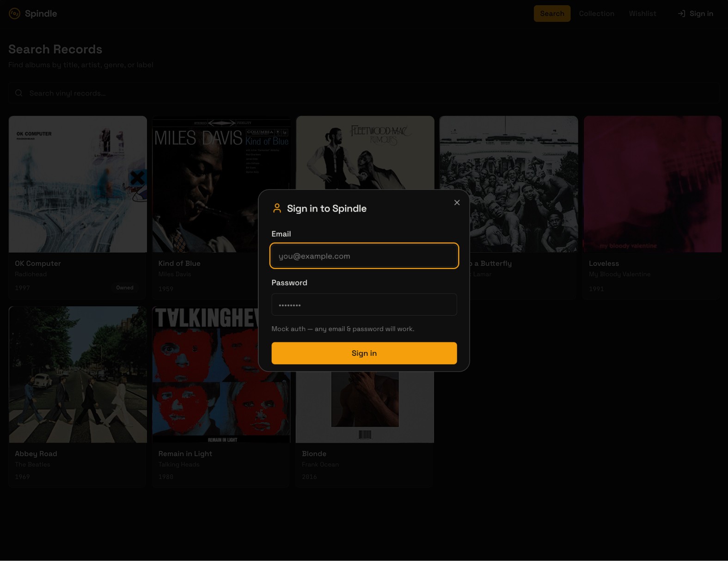Click the 'Search Records' heading
This screenshot has height=561, width=728.
[x=55, y=49]
